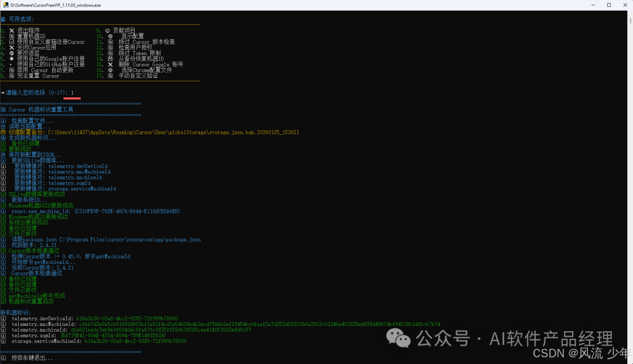Click the WeChat logo in the watermark
Image resolution: width=633 pixels, height=364 pixels.
(401, 338)
